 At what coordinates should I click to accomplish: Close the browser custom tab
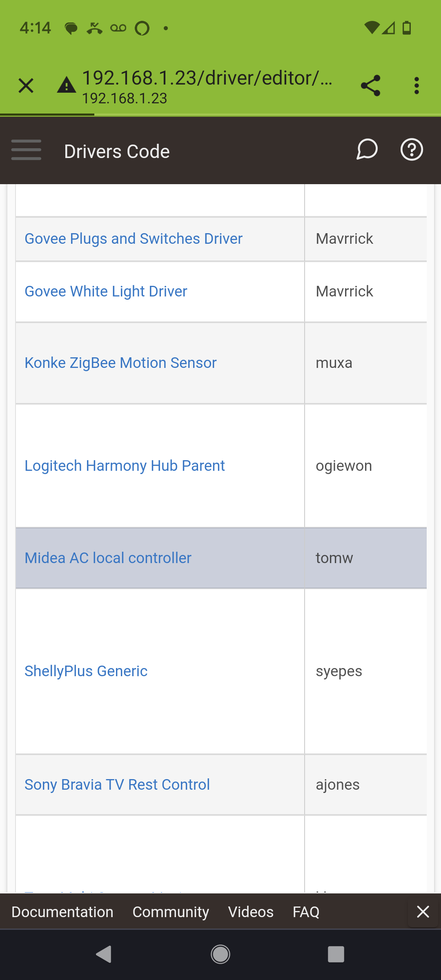click(26, 86)
